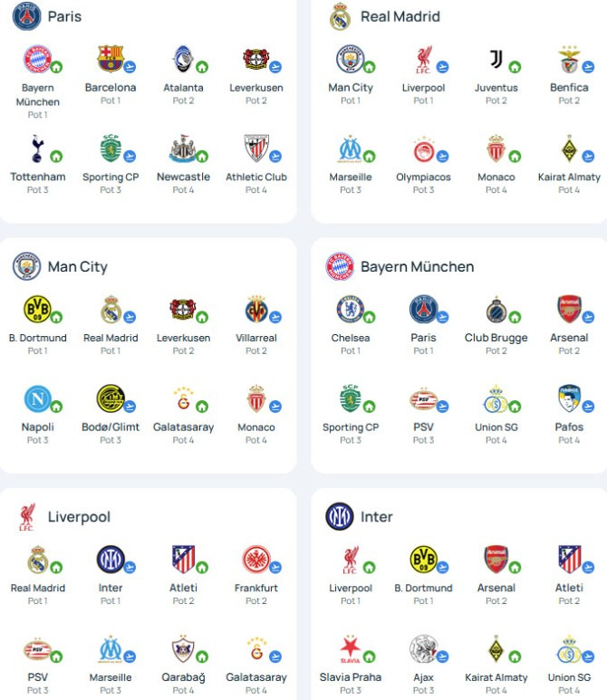Select Frankfurt crest in Liverpool fixtures

255,559
